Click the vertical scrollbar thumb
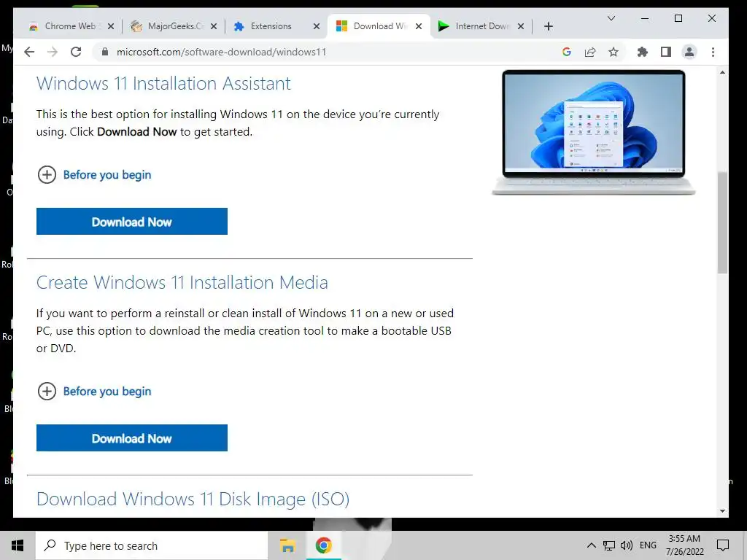The height and width of the screenshot is (560, 747). pos(723,222)
